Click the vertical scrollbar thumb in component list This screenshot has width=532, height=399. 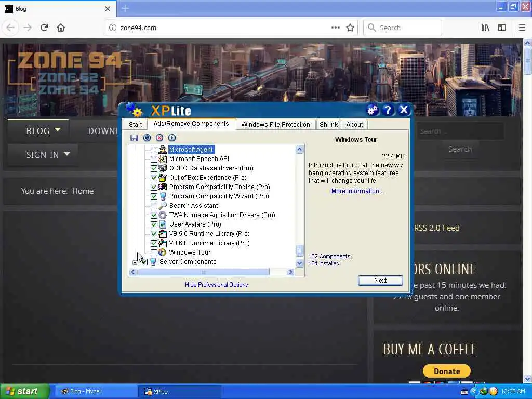point(300,250)
